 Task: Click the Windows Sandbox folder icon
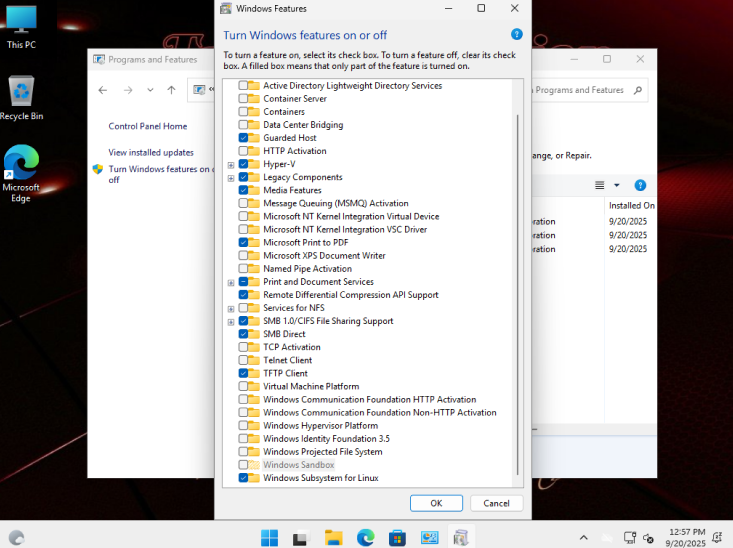(x=254, y=465)
